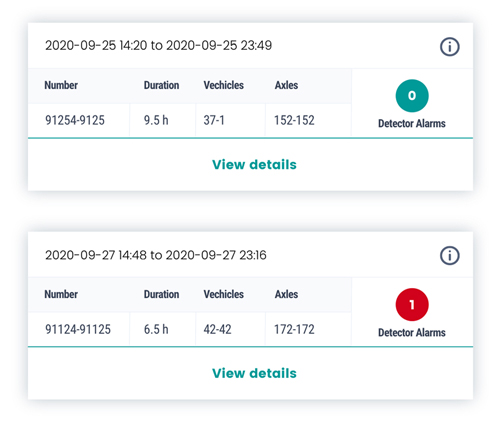Click Detector Alarms label in second card
Image resolution: width=500 pixels, height=428 pixels.
pos(412,333)
